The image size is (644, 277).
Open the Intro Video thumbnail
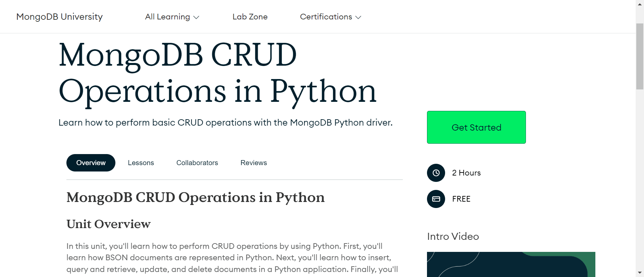point(511,264)
